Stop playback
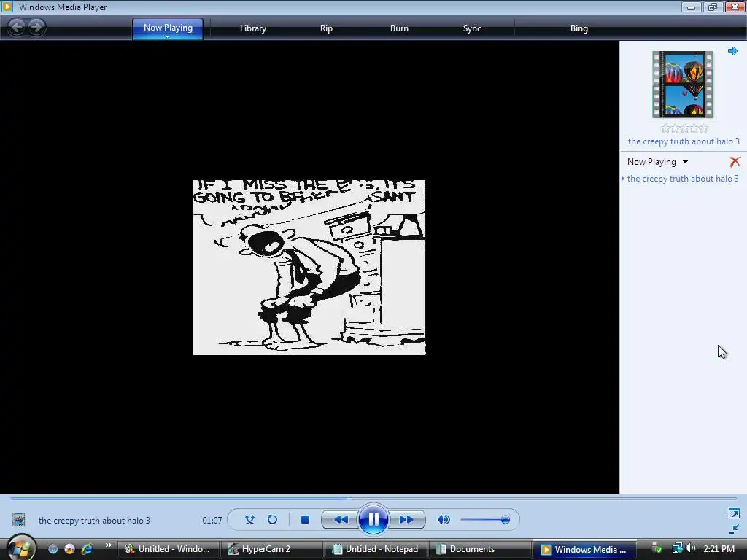Screen dimensions: 747x560 point(306,519)
